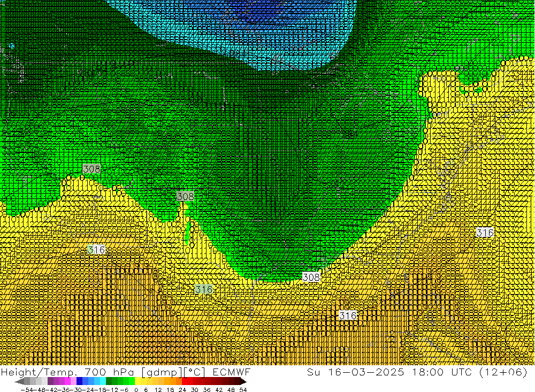Click the left gray arrow of the color scale
The image size is (535, 392).
tap(19, 381)
